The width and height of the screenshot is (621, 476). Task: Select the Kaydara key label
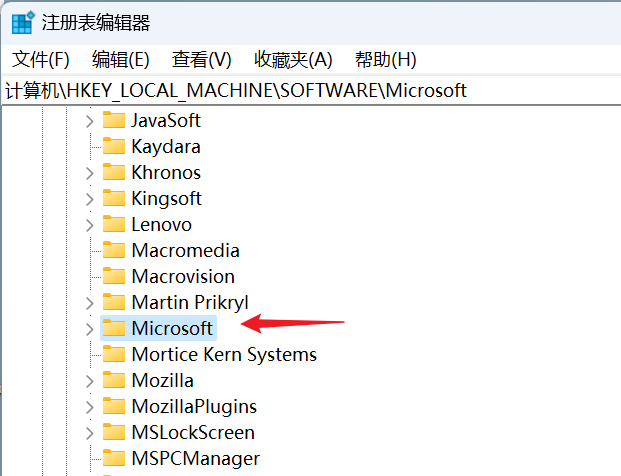166,147
